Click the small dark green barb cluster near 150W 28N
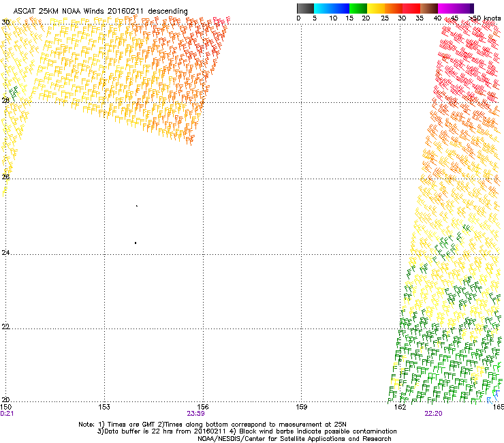The image size is (504, 443). tap(14, 93)
